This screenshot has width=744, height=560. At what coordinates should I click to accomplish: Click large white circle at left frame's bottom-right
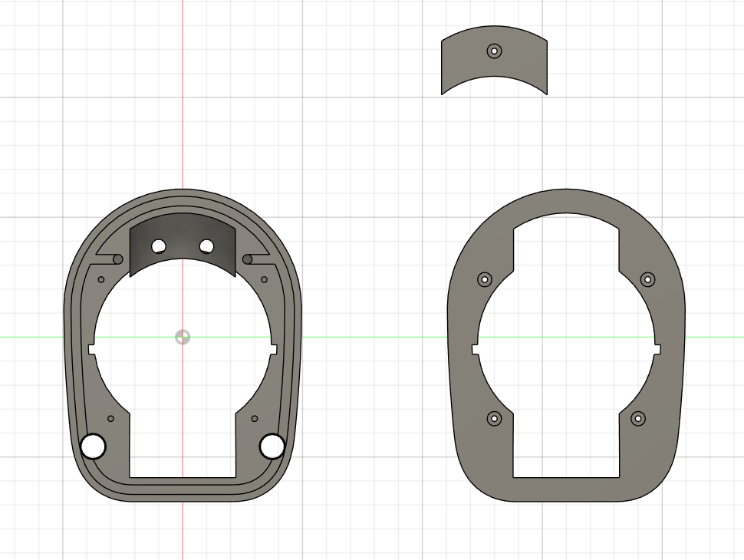click(272, 446)
